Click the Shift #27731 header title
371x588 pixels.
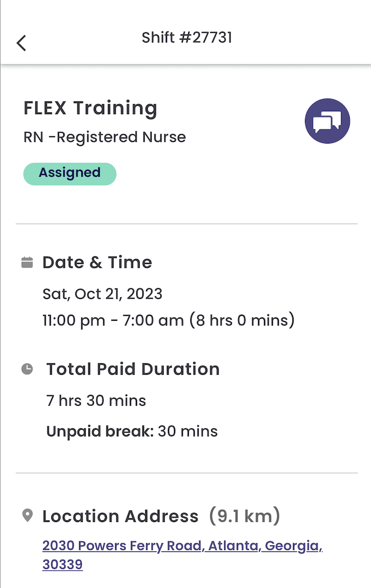(187, 38)
